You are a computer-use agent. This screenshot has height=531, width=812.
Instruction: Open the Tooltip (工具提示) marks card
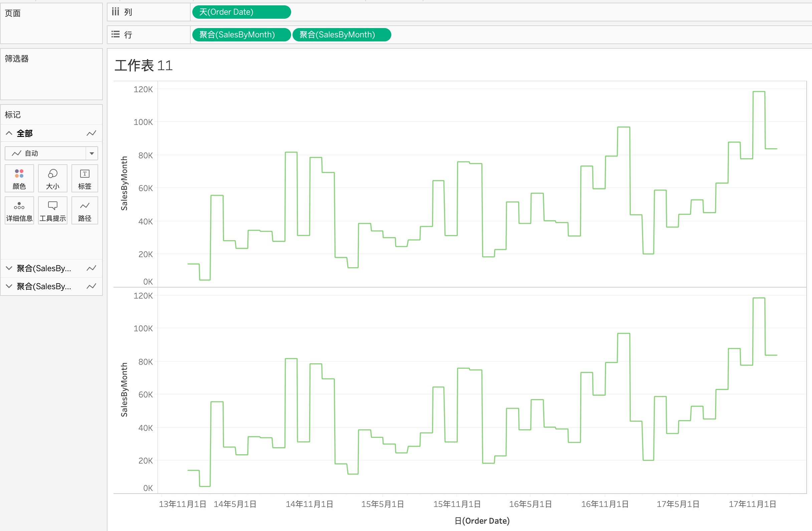tap(52, 210)
